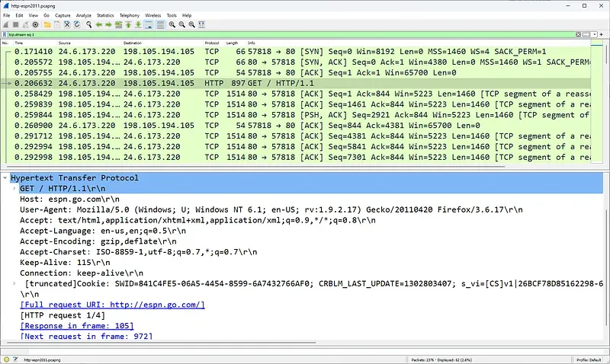Click the Zoom out text icon
Viewport: 610px width, 364px height.
pyautogui.click(x=181, y=25)
